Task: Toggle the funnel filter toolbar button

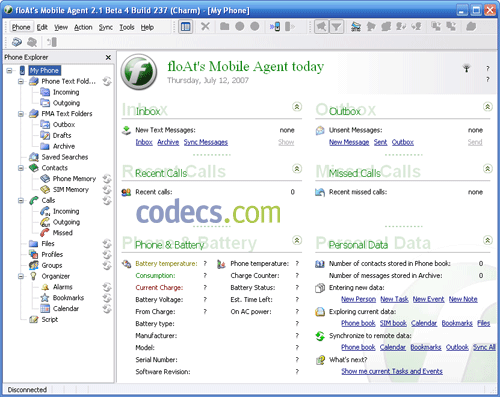Action: pos(336,27)
